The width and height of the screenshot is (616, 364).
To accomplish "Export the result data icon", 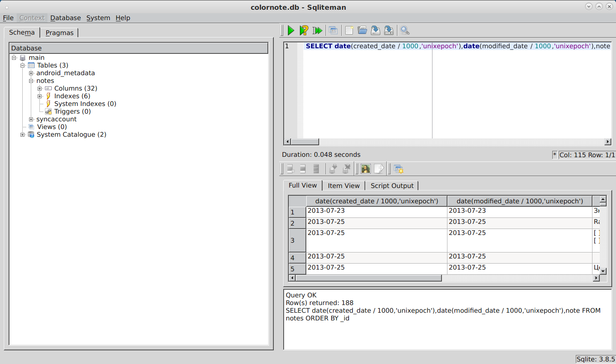I will pyautogui.click(x=379, y=169).
